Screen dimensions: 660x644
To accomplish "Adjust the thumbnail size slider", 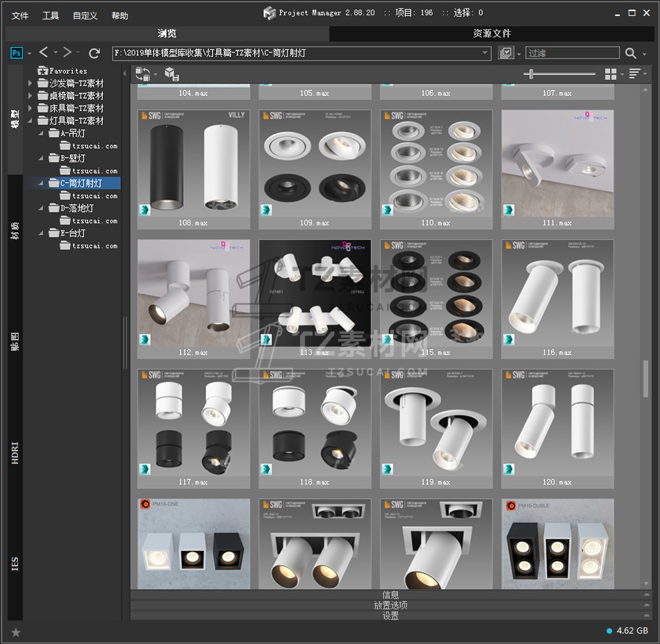I will [532, 74].
